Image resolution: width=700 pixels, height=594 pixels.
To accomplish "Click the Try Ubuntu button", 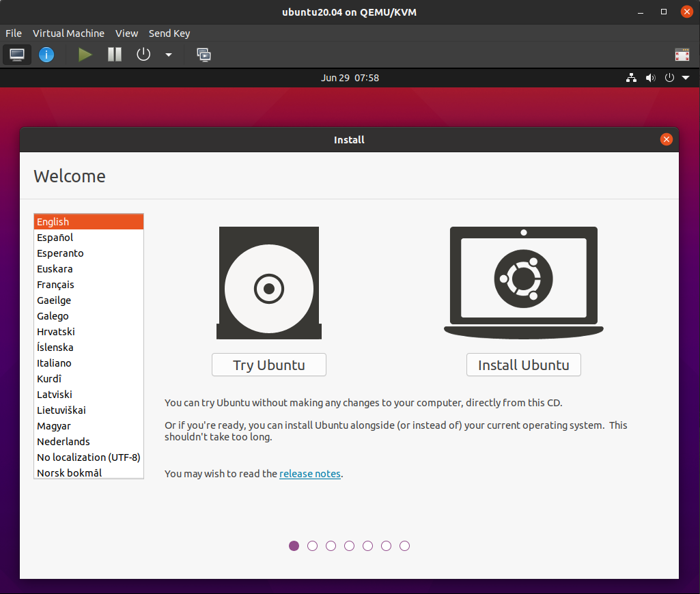I will coord(269,365).
